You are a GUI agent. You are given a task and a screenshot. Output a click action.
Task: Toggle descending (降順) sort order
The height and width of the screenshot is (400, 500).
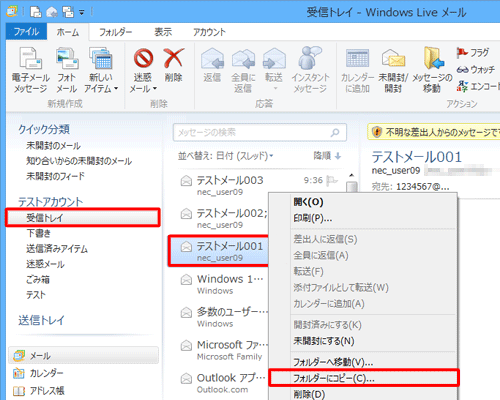tap(327, 156)
